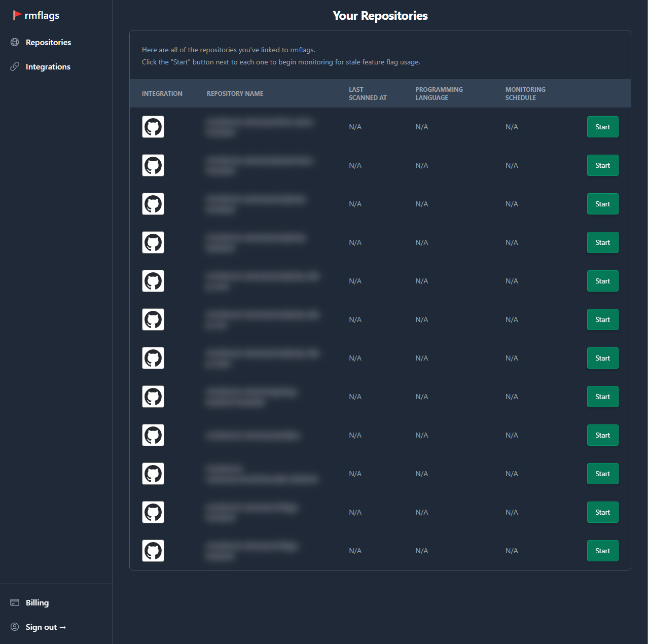
Task: Open the Integrations sidebar page
Action: pos(48,66)
